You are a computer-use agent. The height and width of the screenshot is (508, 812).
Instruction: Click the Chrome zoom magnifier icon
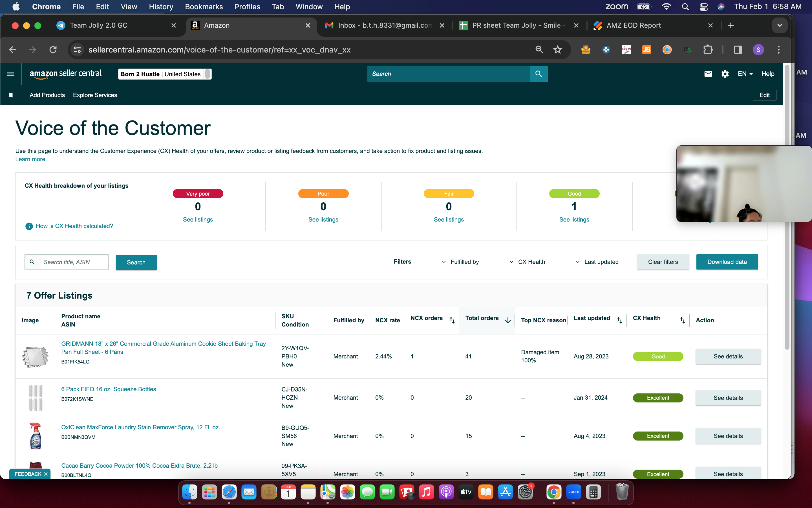[539, 50]
